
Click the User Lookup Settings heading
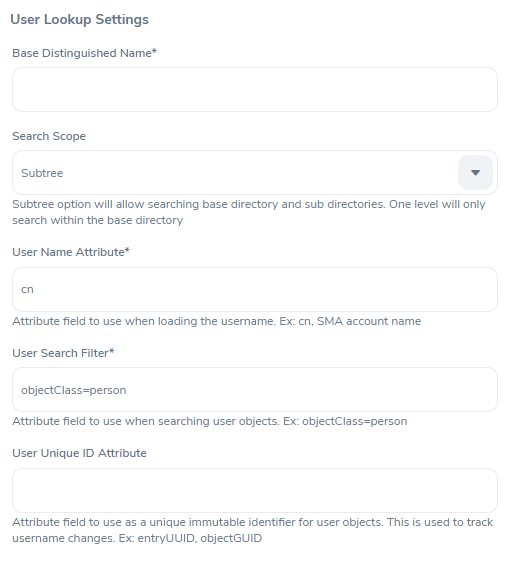[x=79, y=19]
